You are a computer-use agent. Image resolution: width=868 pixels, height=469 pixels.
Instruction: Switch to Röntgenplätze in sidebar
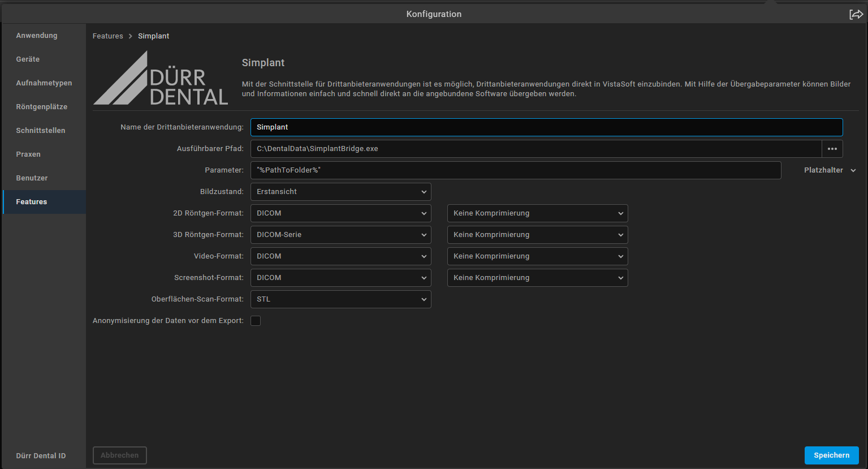click(x=42, y=107)
